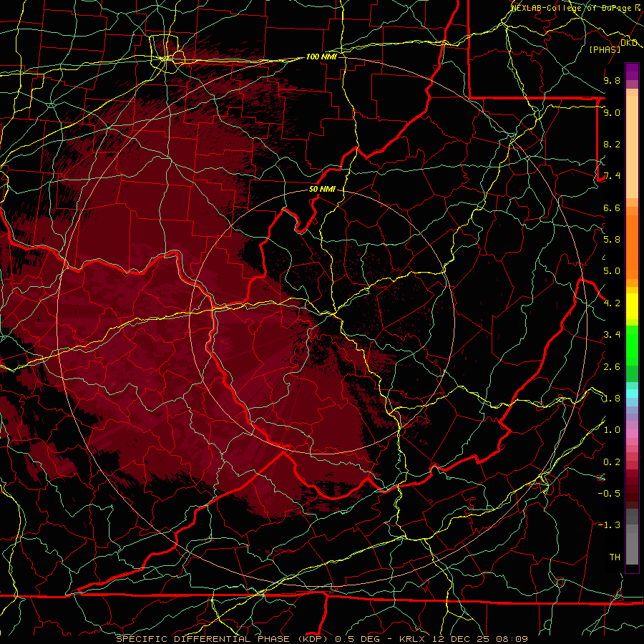This screenshot has width=644, height=644.
Task: Click the 9.8 value on the color scale
Action: [x=612, y=80]
